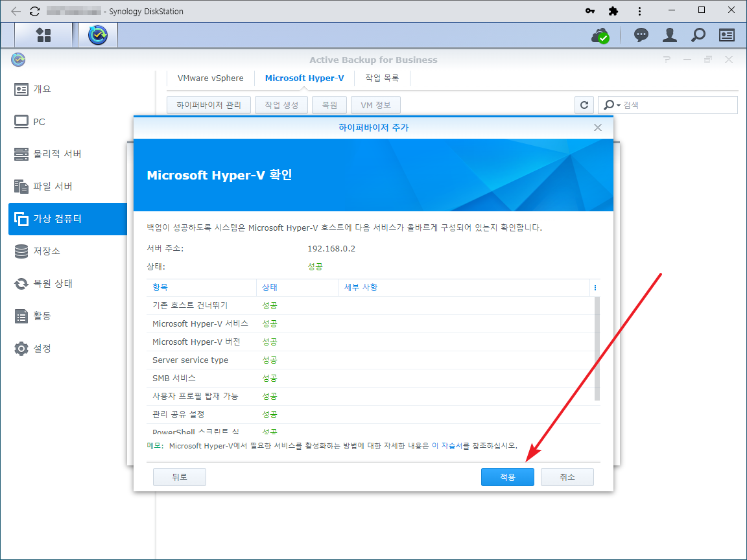Open the DSM main menu grid icon
Screen dimensions: 747x560
pyautogui.click(x=43, y=35)
